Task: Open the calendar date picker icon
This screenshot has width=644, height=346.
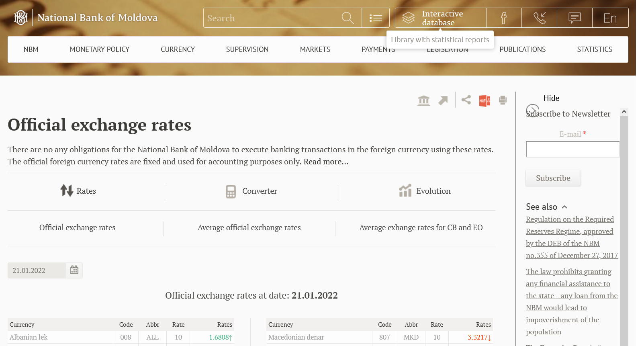Action: 74,270
